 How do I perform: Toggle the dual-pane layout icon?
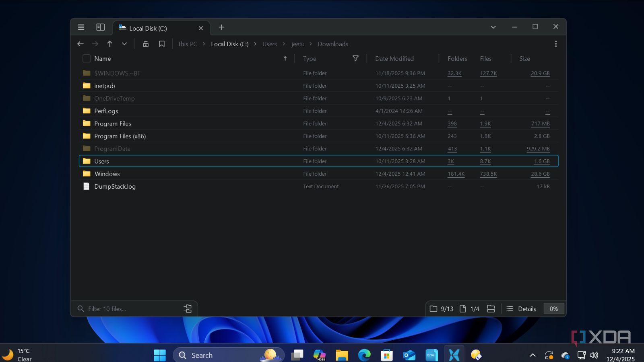tap(100, 27)
